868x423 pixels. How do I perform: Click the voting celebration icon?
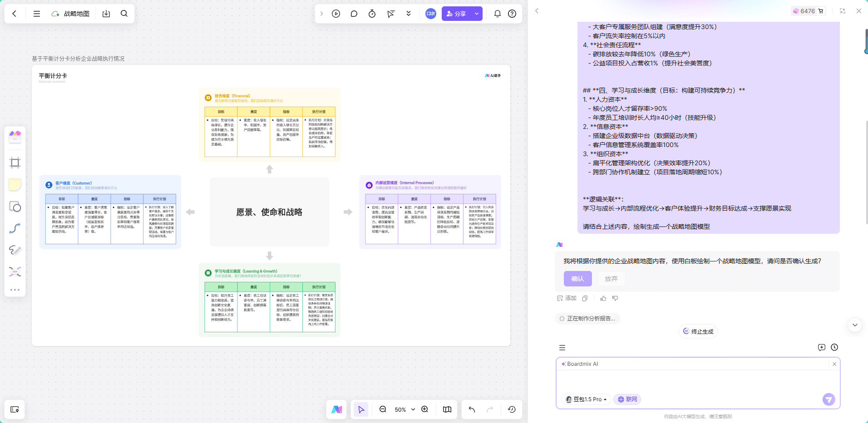coord(390,14)
